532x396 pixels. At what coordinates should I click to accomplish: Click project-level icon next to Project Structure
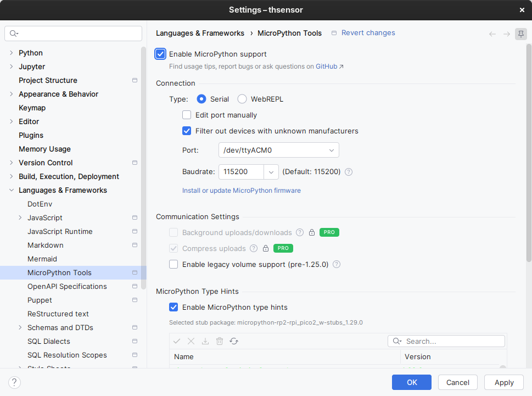point(135,80)
